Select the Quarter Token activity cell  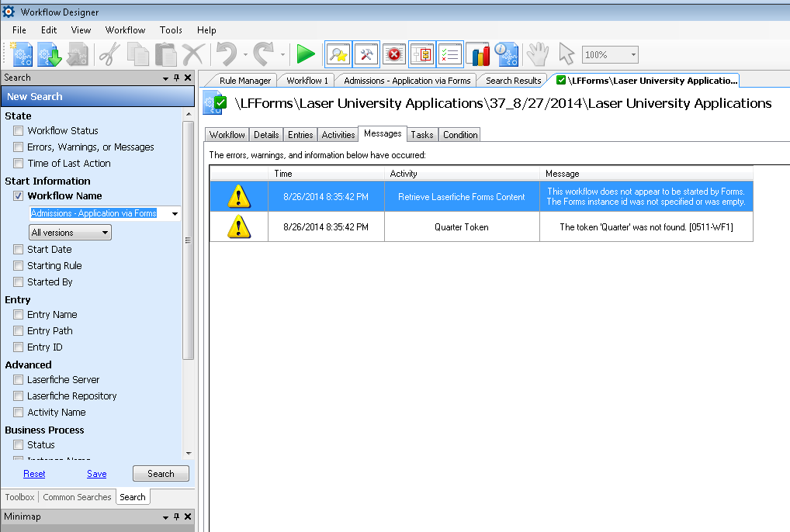(462, 227)
